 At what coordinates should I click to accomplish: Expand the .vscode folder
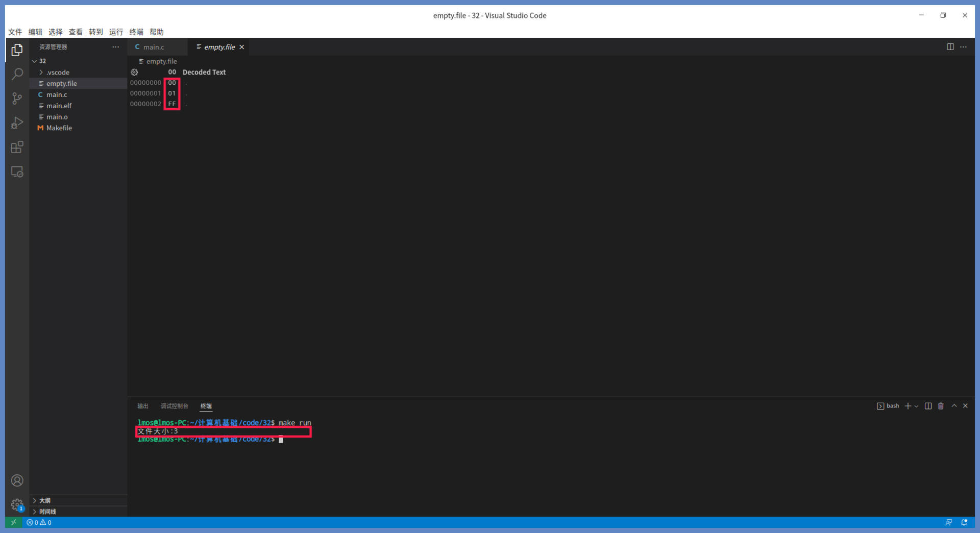click(58, 72)
